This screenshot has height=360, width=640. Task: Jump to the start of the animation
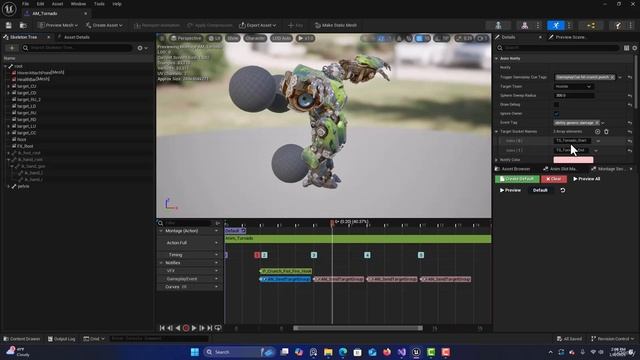(x=162, y=328)
